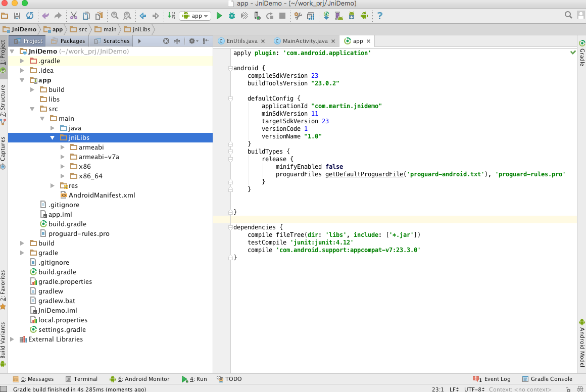Click the green Run app button

(x=219, y=16)
